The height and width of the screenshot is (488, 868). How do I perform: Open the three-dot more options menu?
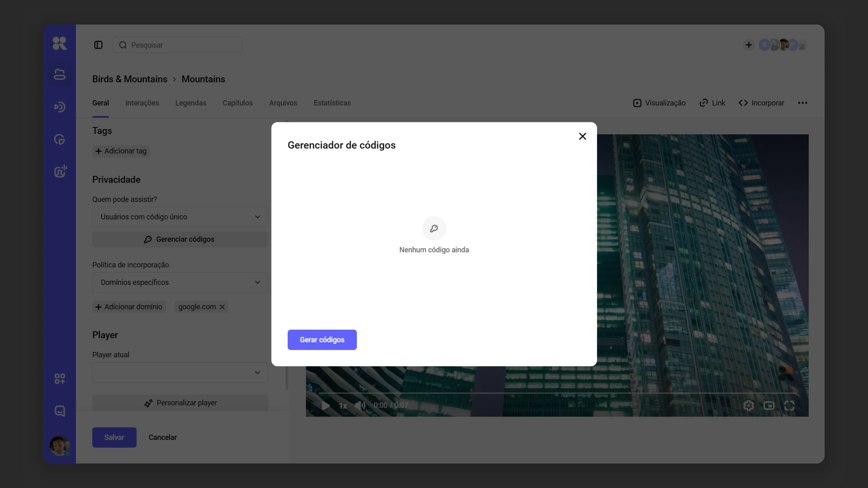click(x=802, y=103)
